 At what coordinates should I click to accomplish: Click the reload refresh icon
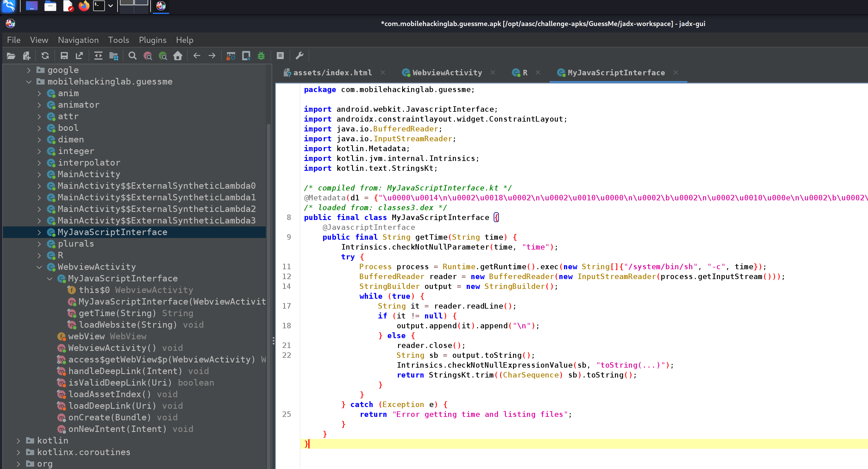[45, 56]
